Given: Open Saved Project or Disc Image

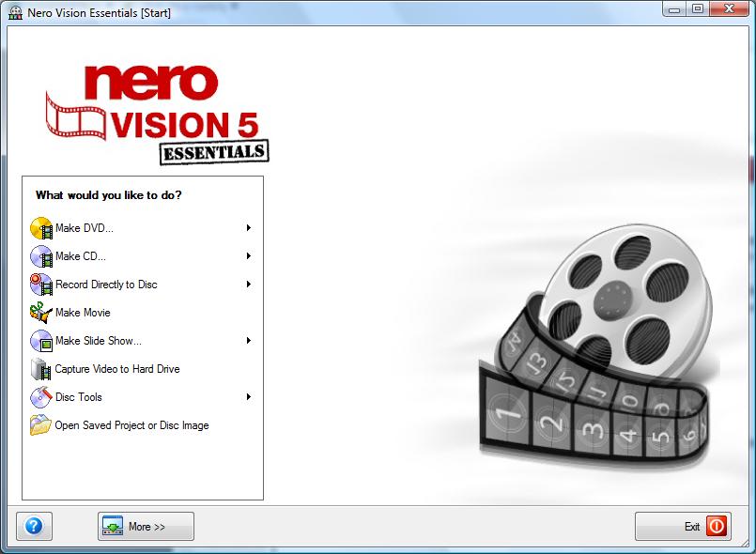Looking at the screenshot, I should click(131, 425).
